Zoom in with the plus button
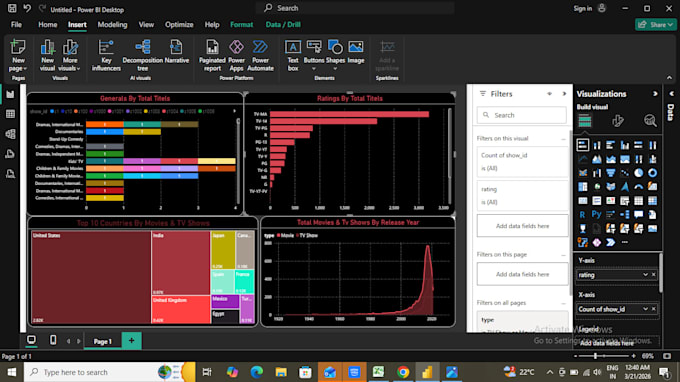The width and height of the screenshot is (680, 382). (634, 356)
